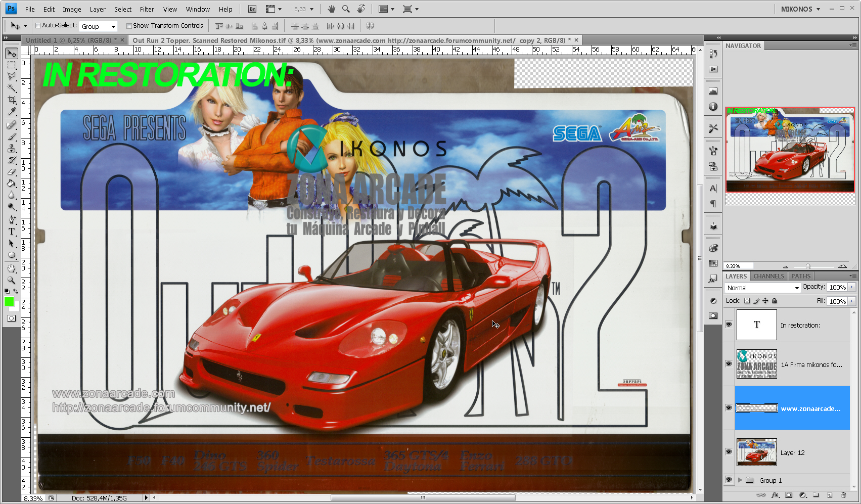The width and height of the screenshot is (861, 504).
Task: Select the Horizontal Type tool
Action: (11, 232)
